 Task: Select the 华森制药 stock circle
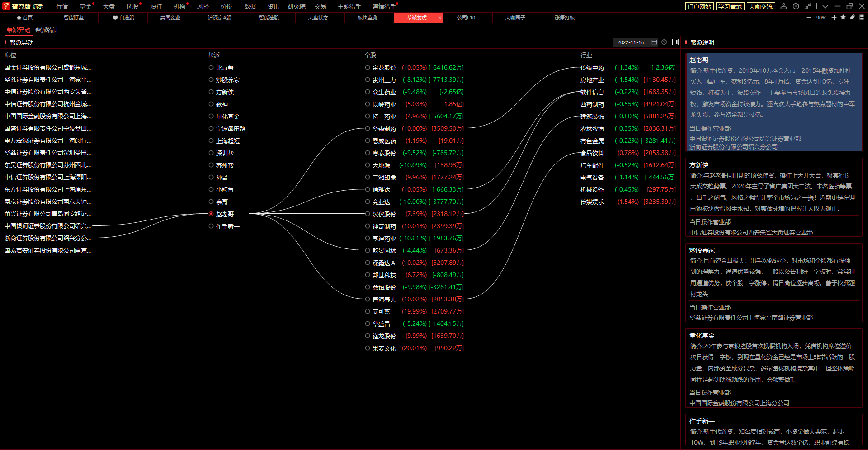[368, 128]
